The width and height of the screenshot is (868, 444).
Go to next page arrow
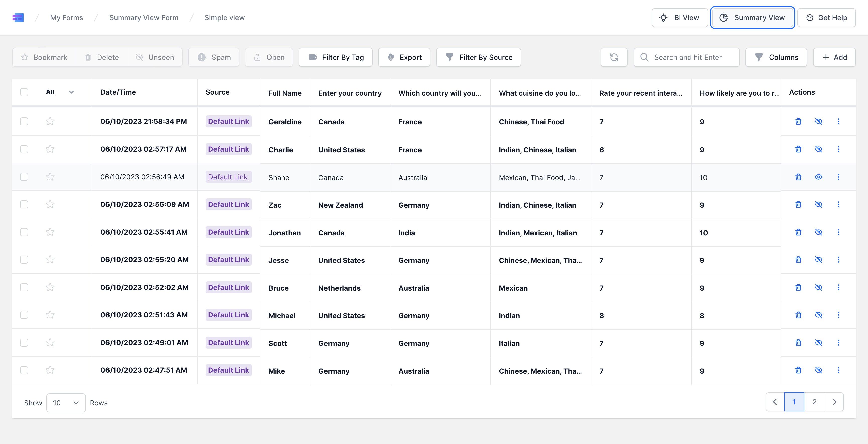coord(834,402)
